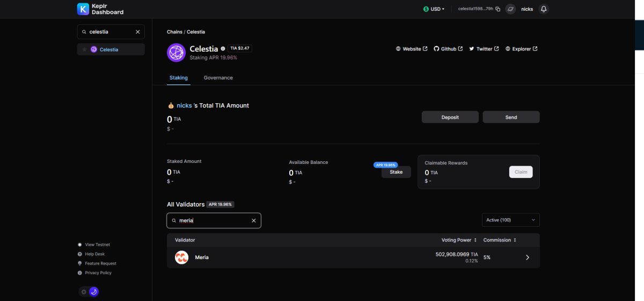Click the TIA $2.47 price badge
Screen dimensions: 644x301
tap(240, 48)
